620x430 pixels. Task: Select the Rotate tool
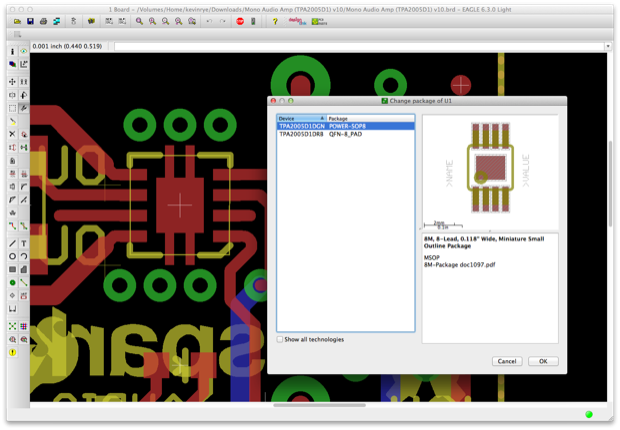[24, 95]
